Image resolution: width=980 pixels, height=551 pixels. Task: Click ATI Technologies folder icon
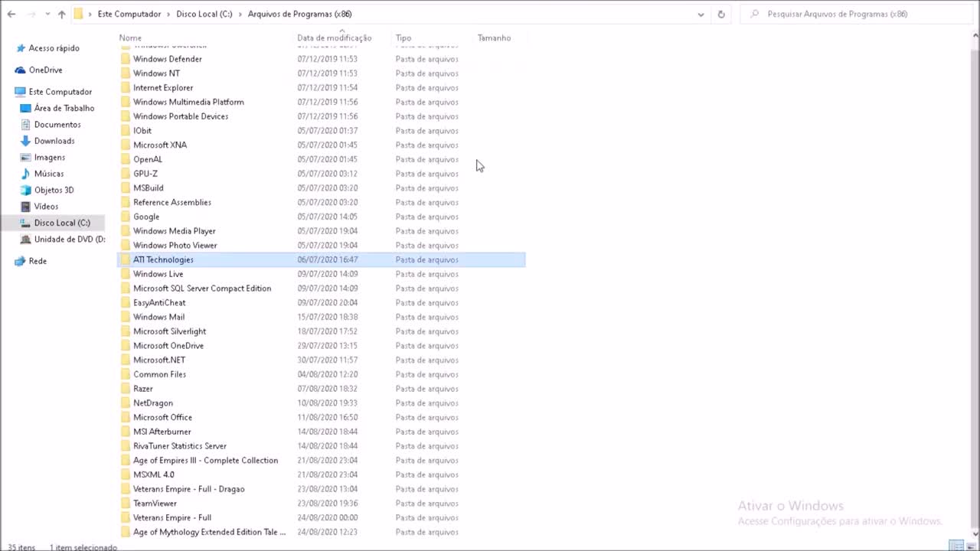coord(126,259)
